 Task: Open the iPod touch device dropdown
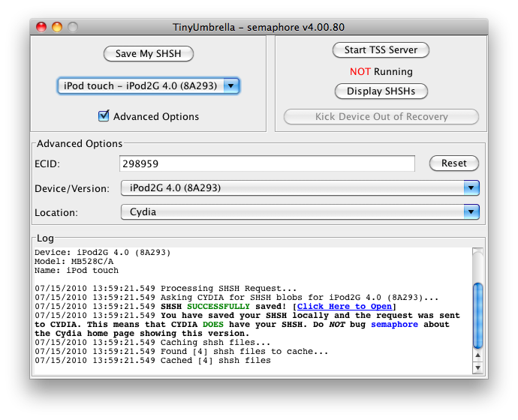pos(148,85)
